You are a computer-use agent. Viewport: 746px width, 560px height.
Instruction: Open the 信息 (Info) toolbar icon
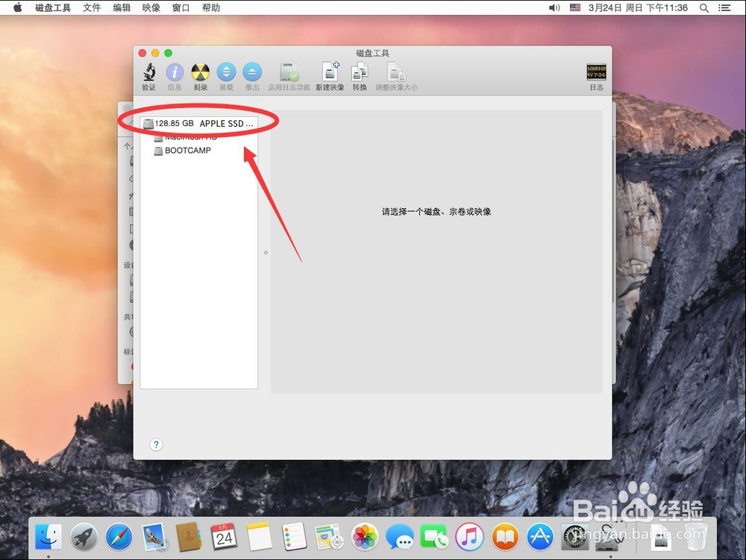175,72
